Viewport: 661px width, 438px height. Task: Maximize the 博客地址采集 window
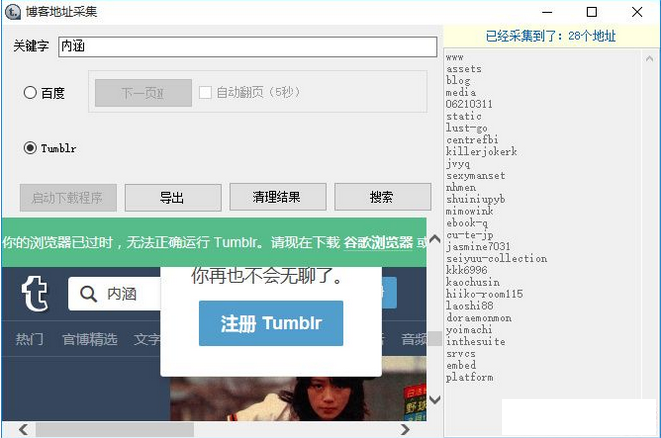point(591,12)
